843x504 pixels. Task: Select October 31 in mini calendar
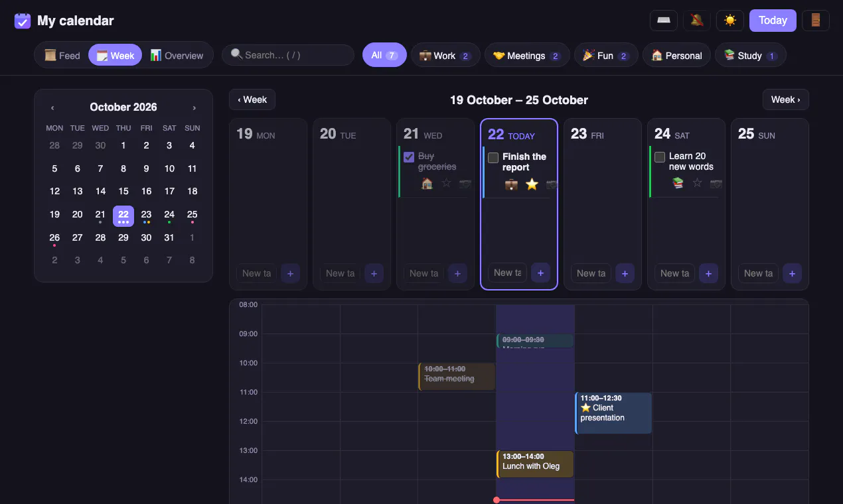[x=169, y=237]
